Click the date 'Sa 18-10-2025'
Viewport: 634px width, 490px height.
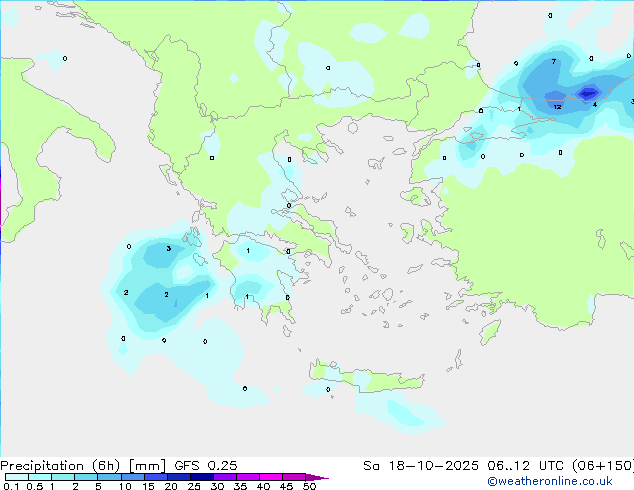coord(421,466)
